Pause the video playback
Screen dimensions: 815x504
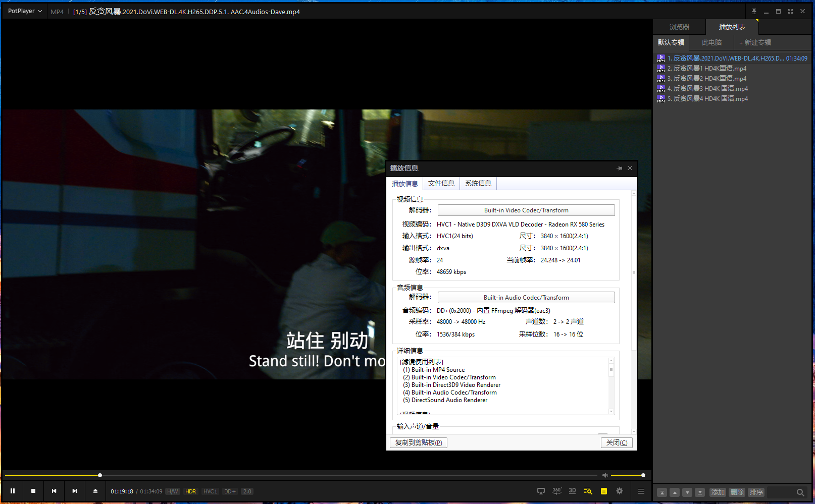[x=13, y=491]
